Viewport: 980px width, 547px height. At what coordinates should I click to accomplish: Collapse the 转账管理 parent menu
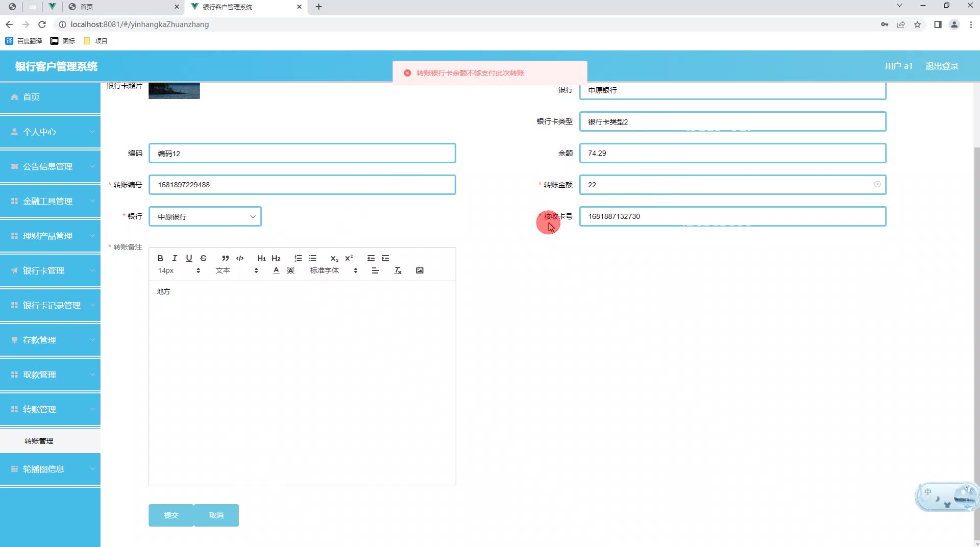pyautogui.click(x=50, y=409)
